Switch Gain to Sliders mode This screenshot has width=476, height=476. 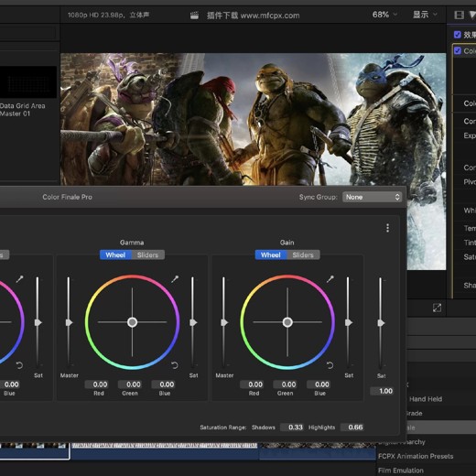303,254
